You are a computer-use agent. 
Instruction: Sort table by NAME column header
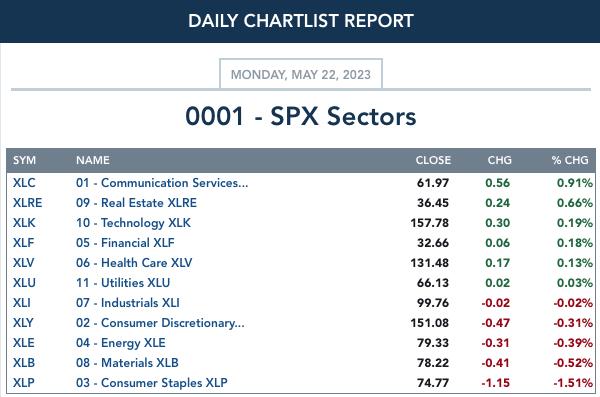pos(93,160)
